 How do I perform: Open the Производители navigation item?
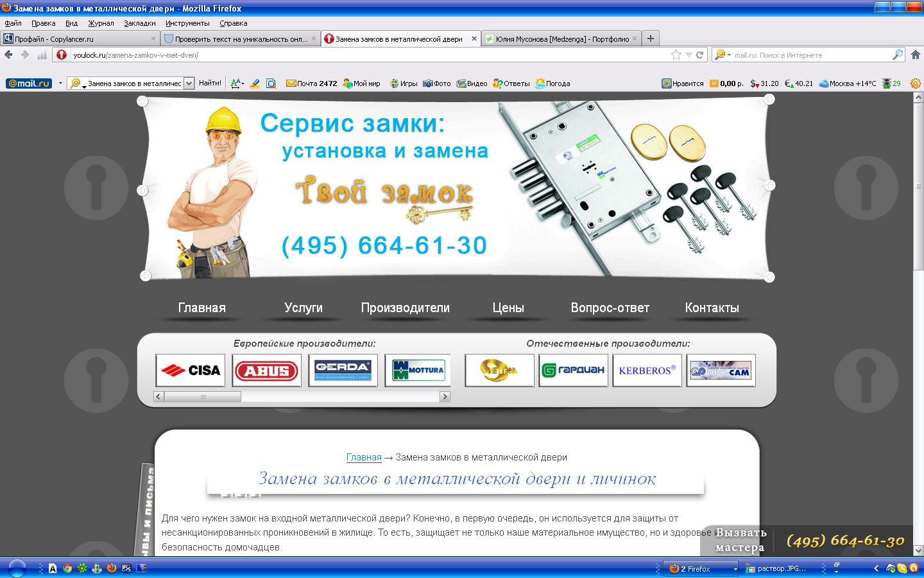coord(406,308)
